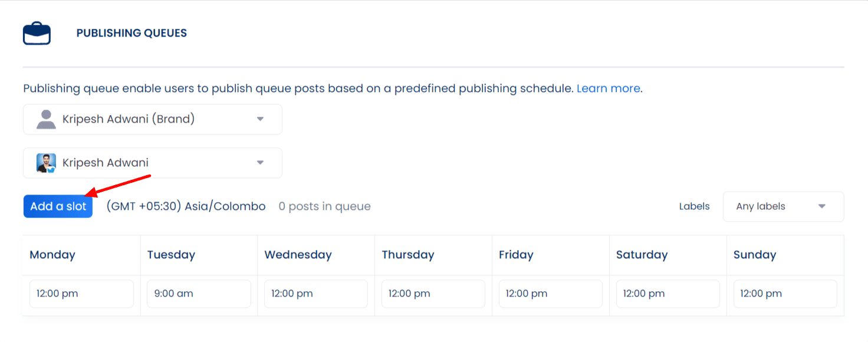
Task: Click the Monday column header
Action: coord(52,255)
